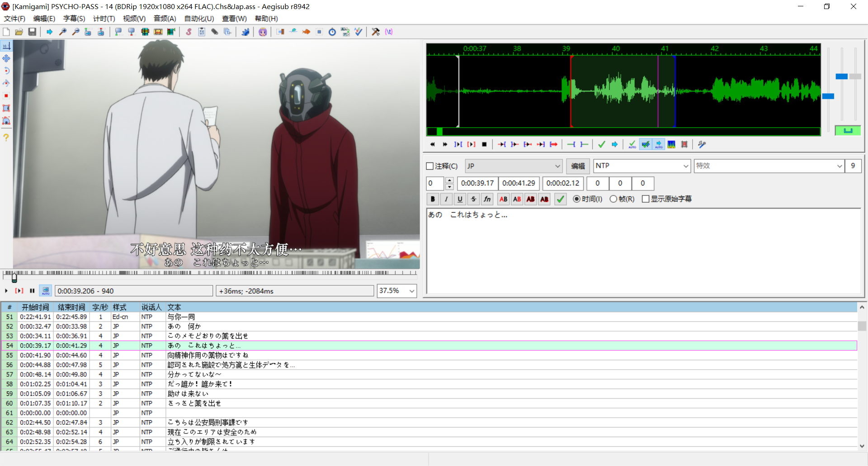Launch the ASSDraw girl face icon
The height and width of the screenshot is (466, 868).
pyautogui.click(x=263, y=32)
